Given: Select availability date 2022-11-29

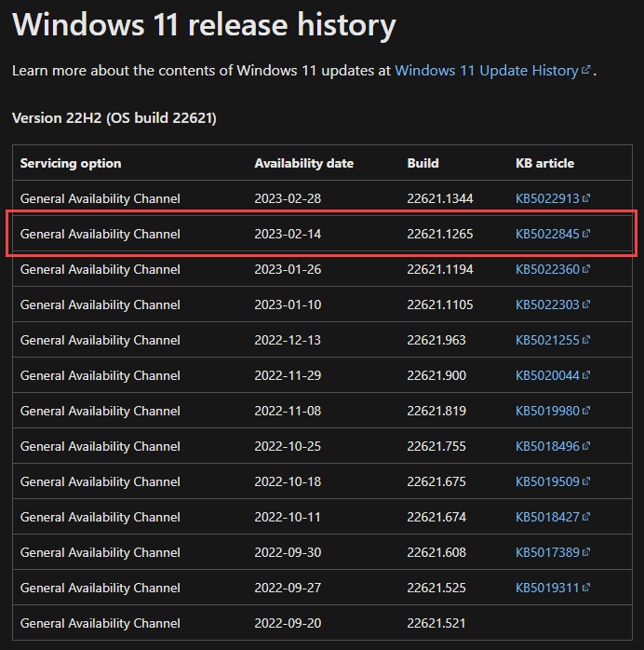Looking at the screenshot, I should click(x=288, y=375).
